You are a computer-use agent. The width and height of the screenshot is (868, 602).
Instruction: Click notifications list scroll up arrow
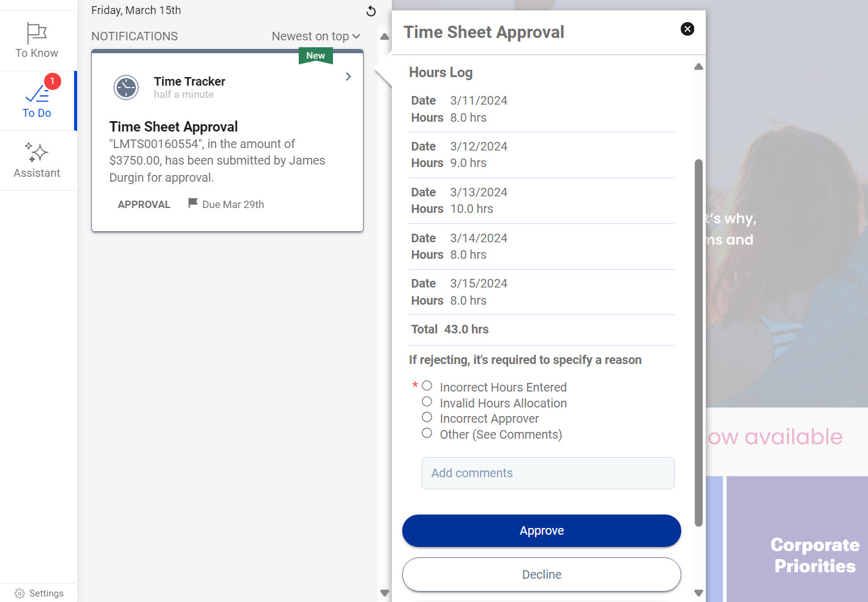(x=384, y=37)
